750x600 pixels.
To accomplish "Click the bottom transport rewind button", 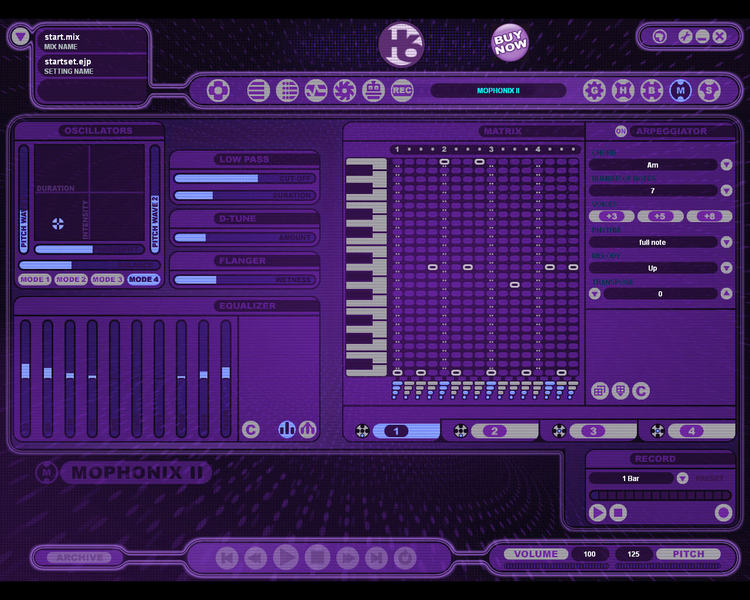I will (x=256, y=557).
